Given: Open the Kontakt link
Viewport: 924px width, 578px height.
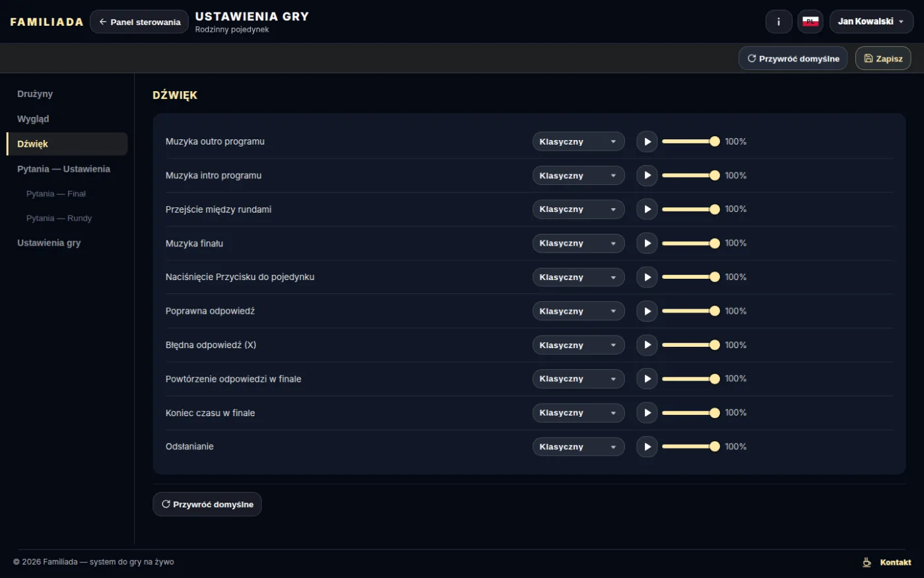Looking at the screenshot, I should click(896, 562).
